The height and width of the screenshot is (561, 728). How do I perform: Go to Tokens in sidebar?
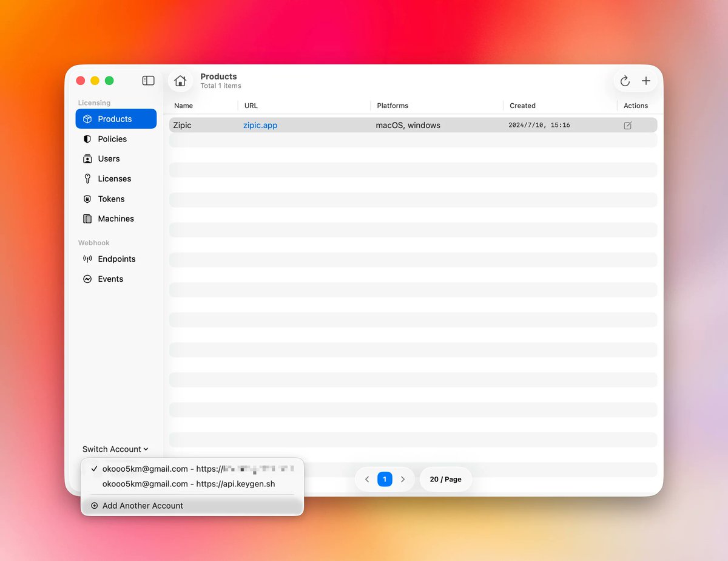[111, 199]
